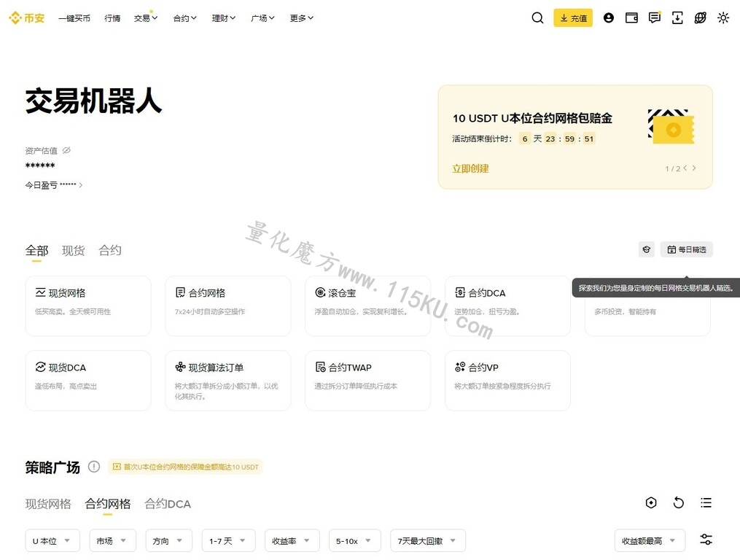The image size is (740, 560).
Task: Open the 现货算法订单 card
Action: pos(228,381)
